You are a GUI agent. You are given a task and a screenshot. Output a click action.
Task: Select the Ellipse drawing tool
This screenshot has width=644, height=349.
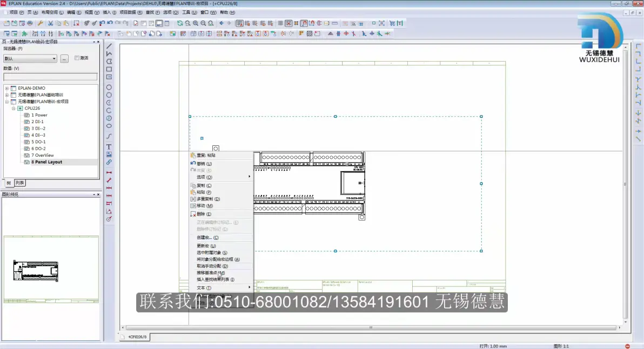109,126
